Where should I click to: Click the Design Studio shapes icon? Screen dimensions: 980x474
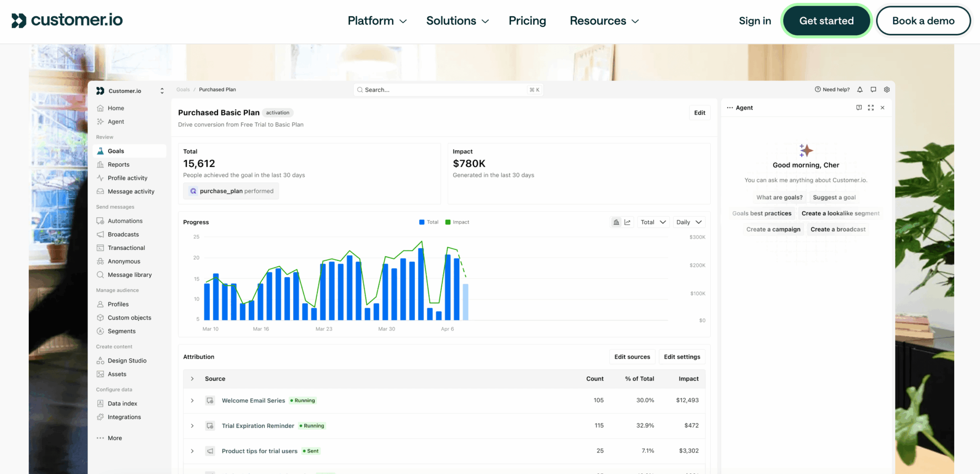click(x=100, y=361)
